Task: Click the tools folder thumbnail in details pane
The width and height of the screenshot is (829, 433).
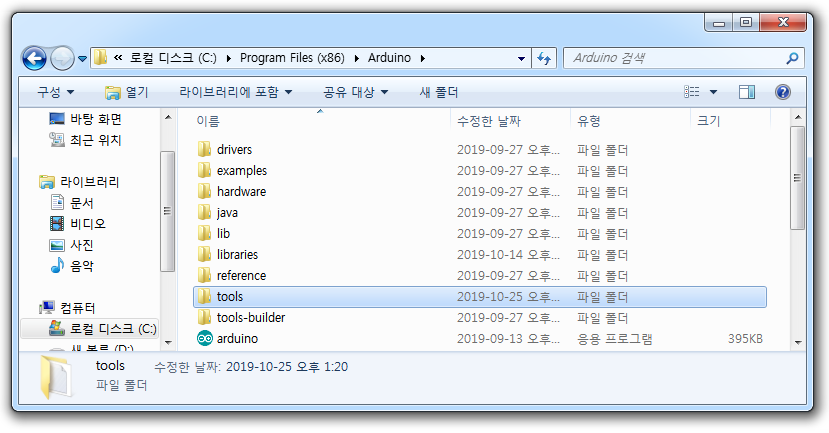Action: (56, 376)
